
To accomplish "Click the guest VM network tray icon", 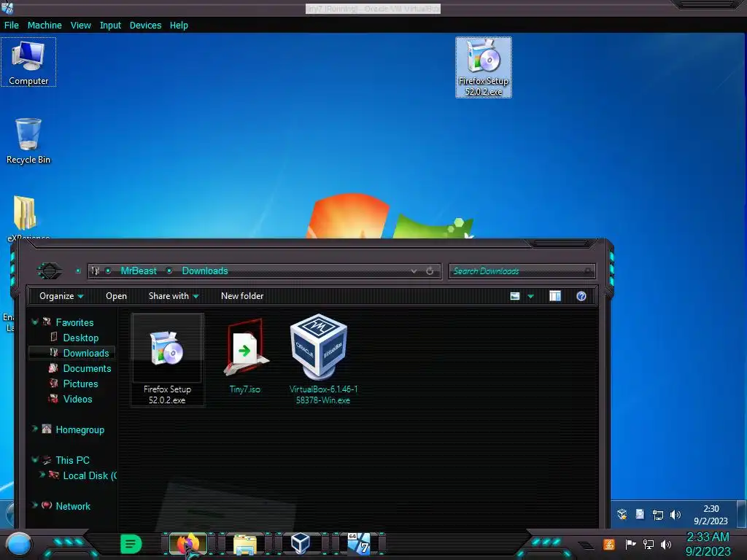I will (x=658, y=515).
